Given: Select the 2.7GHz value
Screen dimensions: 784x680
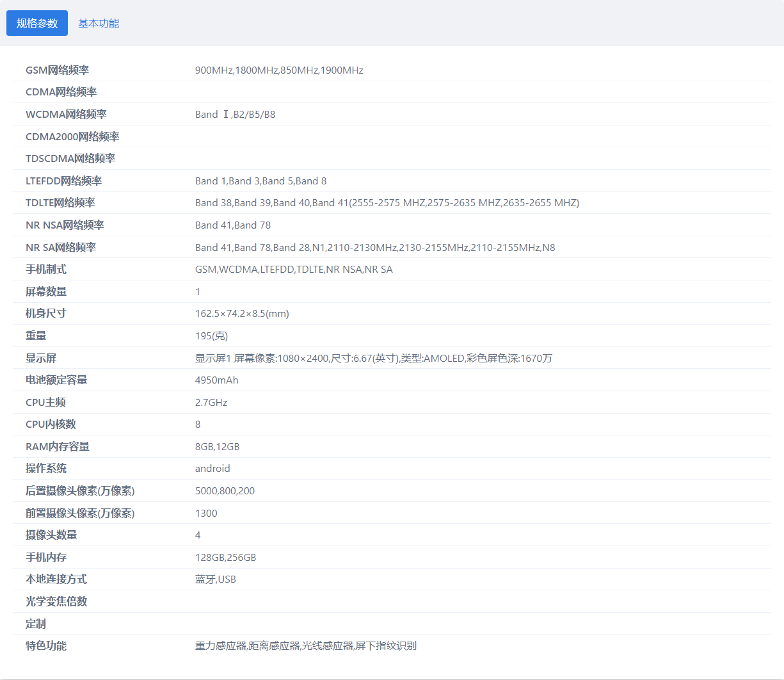Looking at the screenshot, I should 211,403.
